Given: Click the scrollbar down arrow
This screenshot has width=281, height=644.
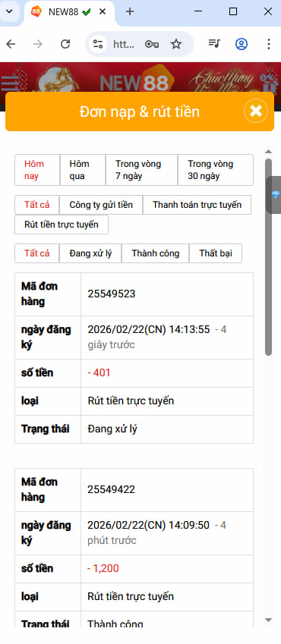Looking at the screenshot, I should tap(269, 620).
